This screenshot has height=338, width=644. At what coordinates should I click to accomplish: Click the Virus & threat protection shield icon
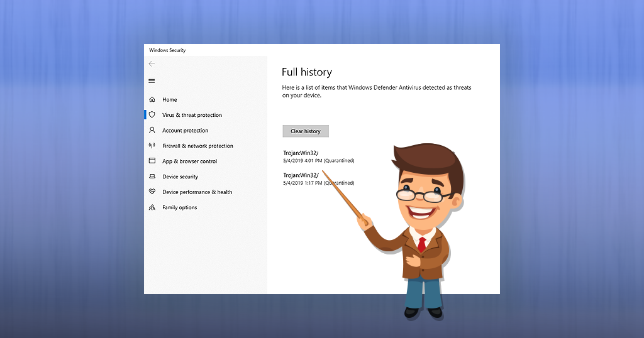click(152, 115)
